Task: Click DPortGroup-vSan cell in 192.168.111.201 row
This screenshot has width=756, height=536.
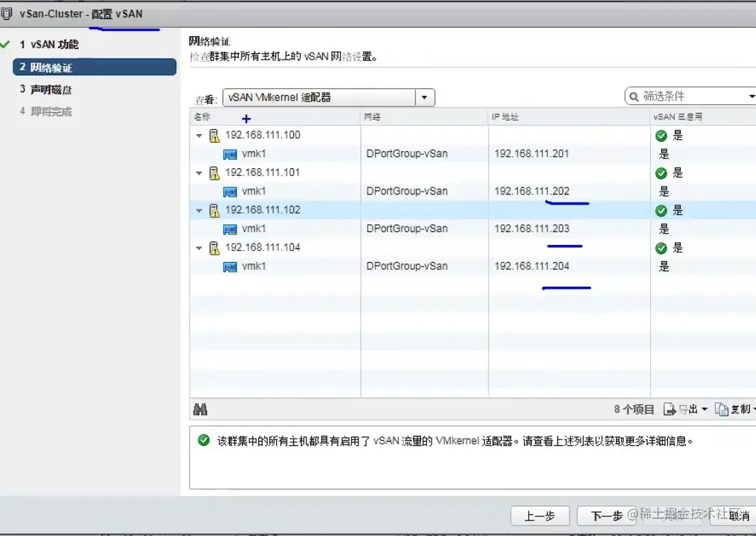Action: (x=407, y=154)
